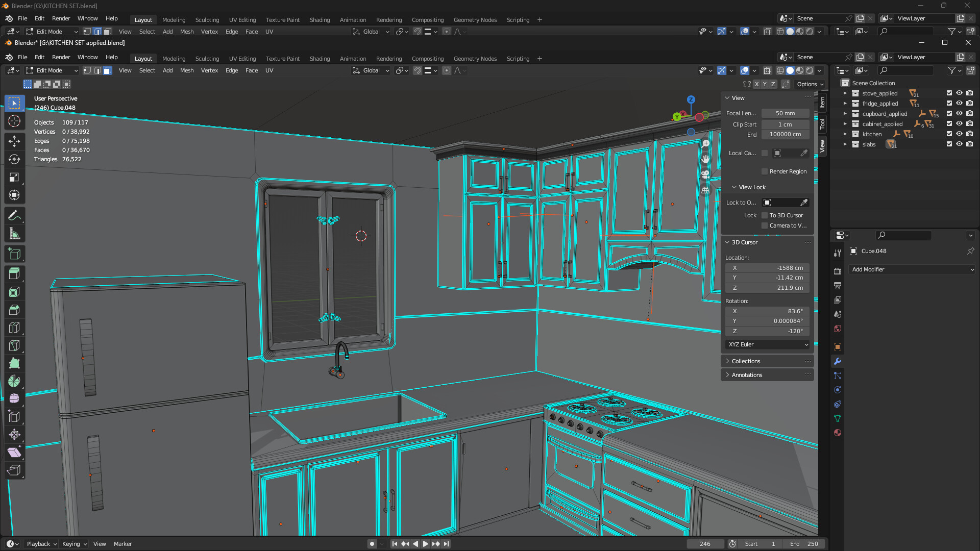Select the Move tool

pos(14,141)
